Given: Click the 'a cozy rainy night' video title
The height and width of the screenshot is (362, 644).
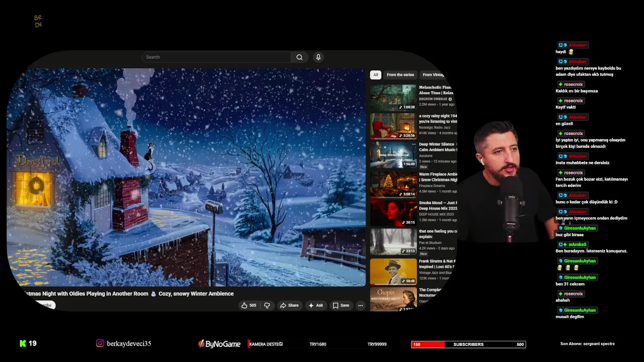Looking at the screenshot, I should (438, 119).
